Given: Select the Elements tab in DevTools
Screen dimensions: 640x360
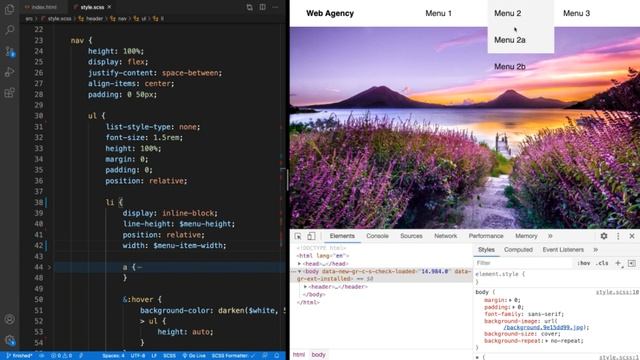Looking at the screenshot, I should pyautogui.click(x=342, y=236).
